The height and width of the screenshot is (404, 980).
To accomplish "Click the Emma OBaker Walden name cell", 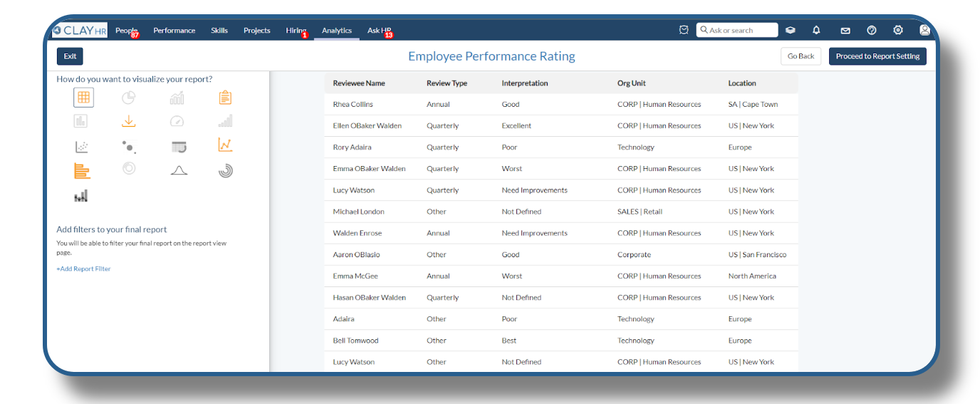I will click(x=369, y=169).
